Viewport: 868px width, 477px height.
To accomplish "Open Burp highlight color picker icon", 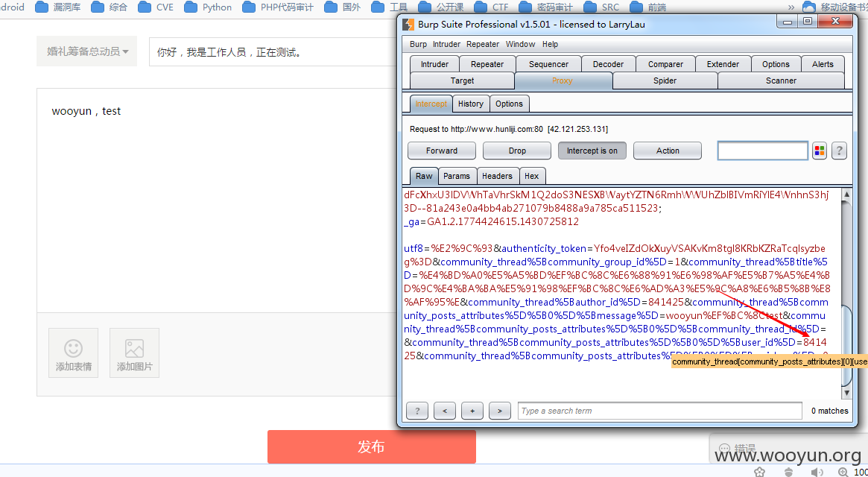I will pyautogui.click(x=820, y=151).
